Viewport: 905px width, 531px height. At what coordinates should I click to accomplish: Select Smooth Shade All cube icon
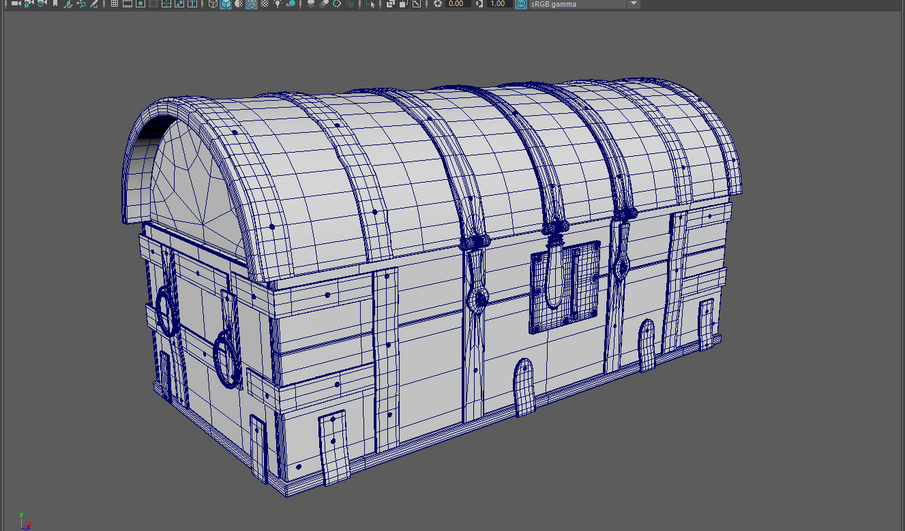226,4
